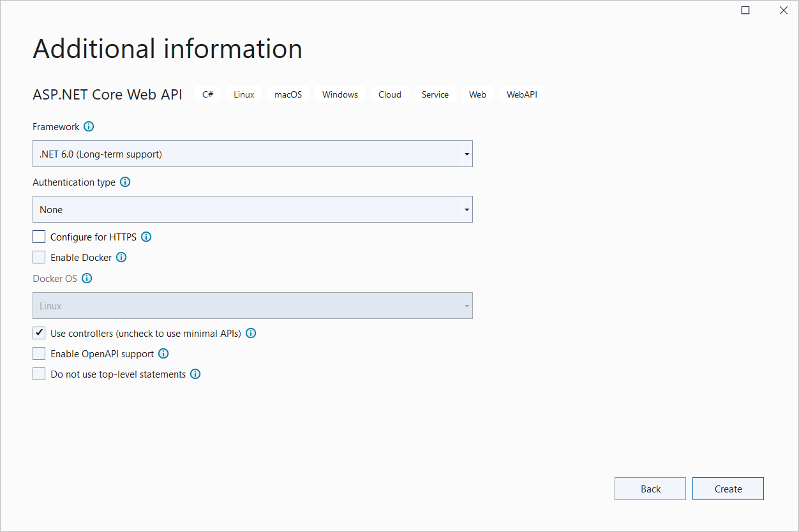Enable the Configure for HTTPS checkbox
This screenshot has width=799, height=532.
39,237
